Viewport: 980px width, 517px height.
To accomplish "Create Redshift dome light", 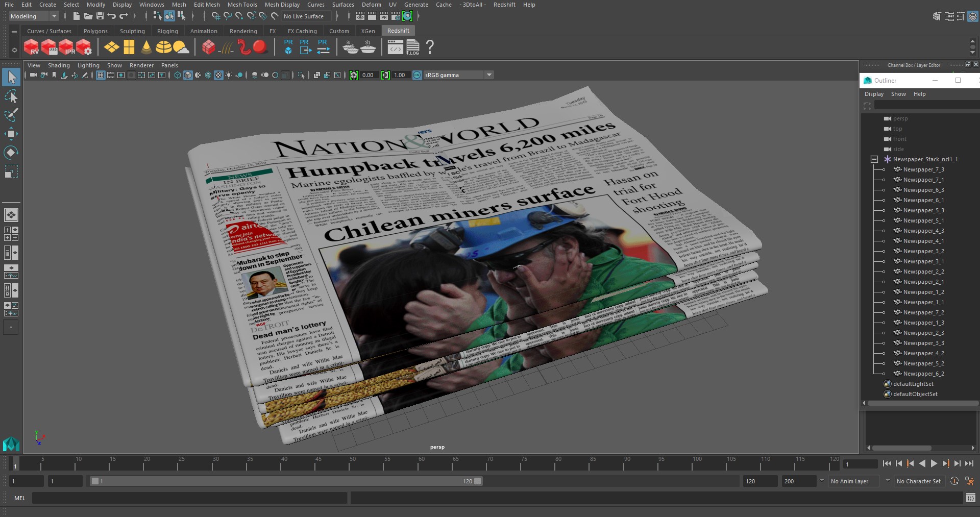I will 163,47.
